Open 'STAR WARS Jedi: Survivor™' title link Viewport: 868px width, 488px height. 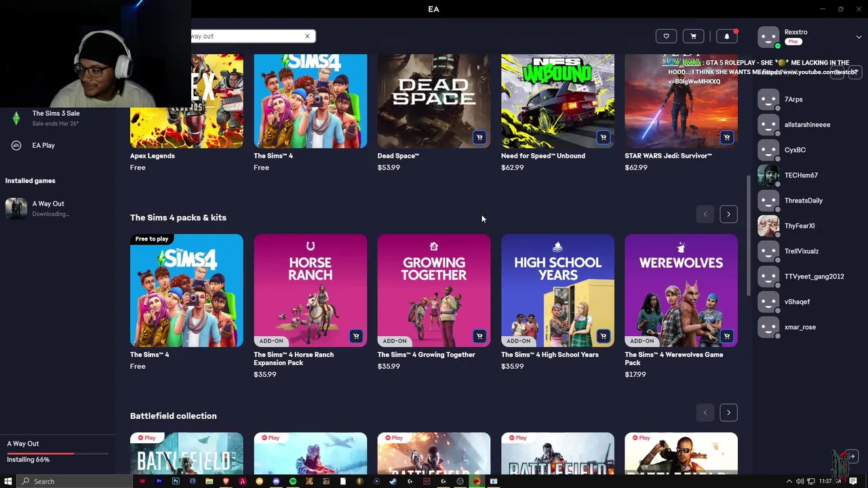668,156
